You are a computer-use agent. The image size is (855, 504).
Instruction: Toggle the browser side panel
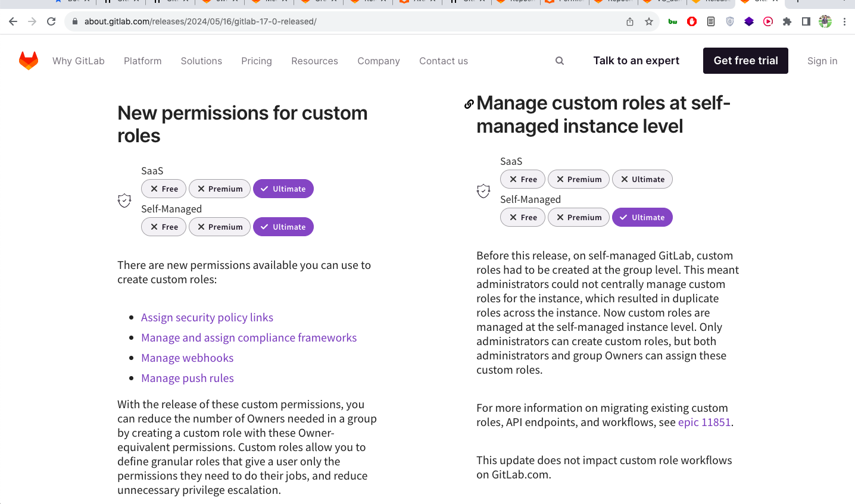point(806,21)
